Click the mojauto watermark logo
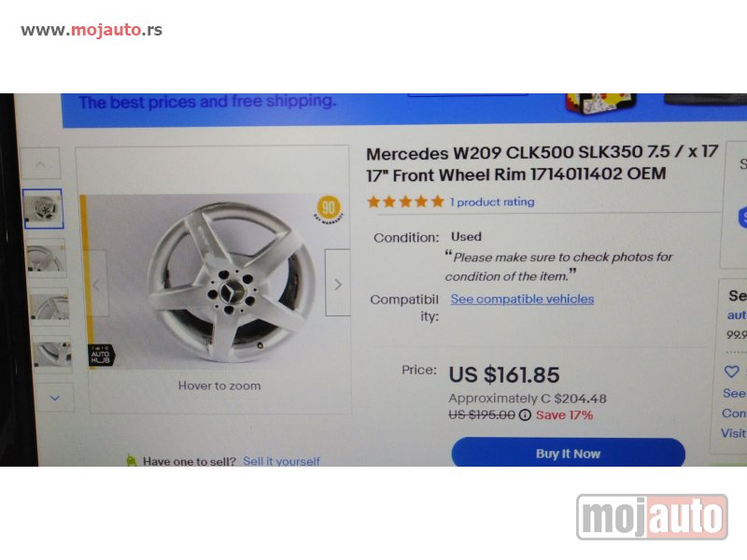The width and height of the screenshot is (747, 560). point(652,517)
